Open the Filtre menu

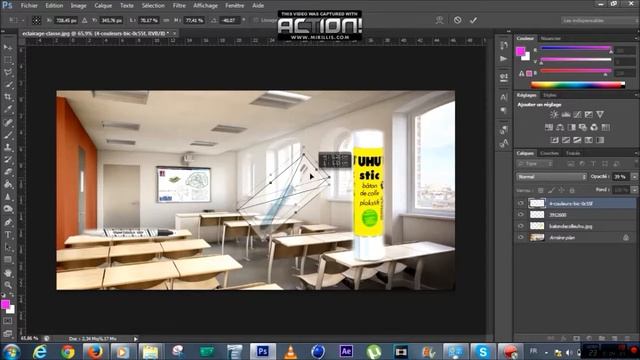pyautogui.click(x=179, y=6)
